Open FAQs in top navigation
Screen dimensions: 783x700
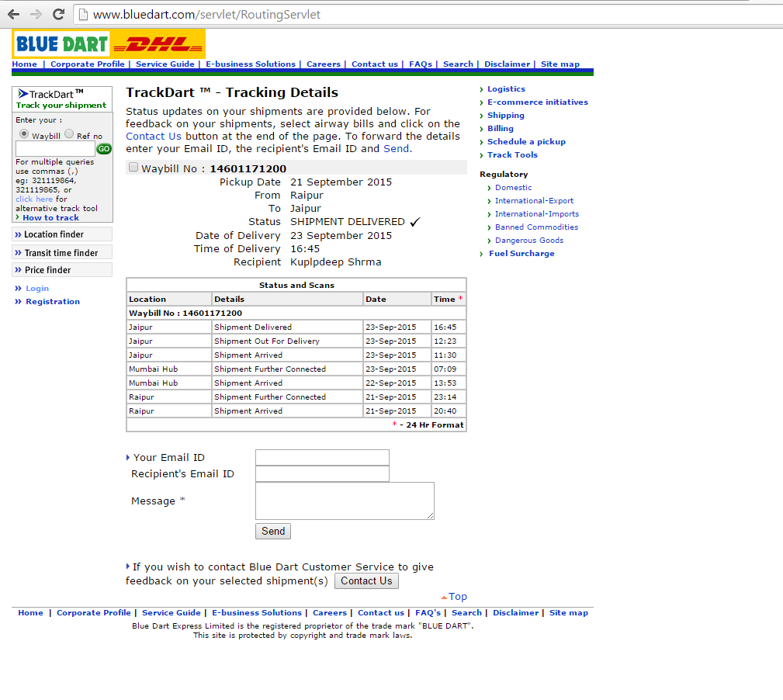421,64
